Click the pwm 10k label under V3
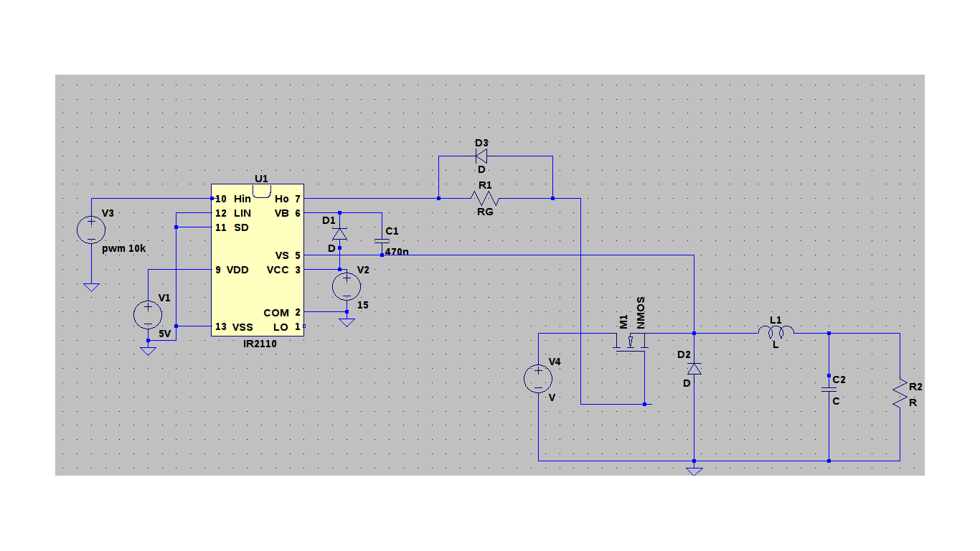The height and width of the screenshot is (551, 980). pyautogui.click(x=124, y=247)
